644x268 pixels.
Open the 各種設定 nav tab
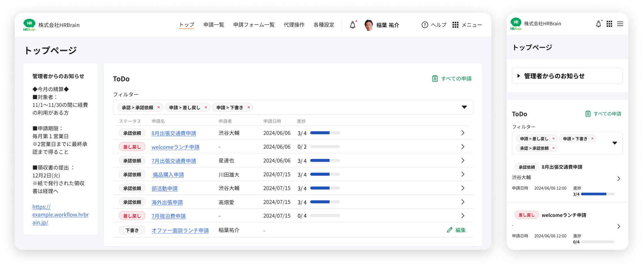tap(324, 25)
